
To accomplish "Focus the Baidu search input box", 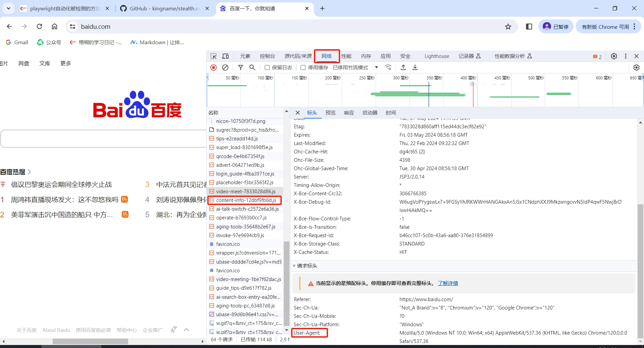I will (103, 139).
